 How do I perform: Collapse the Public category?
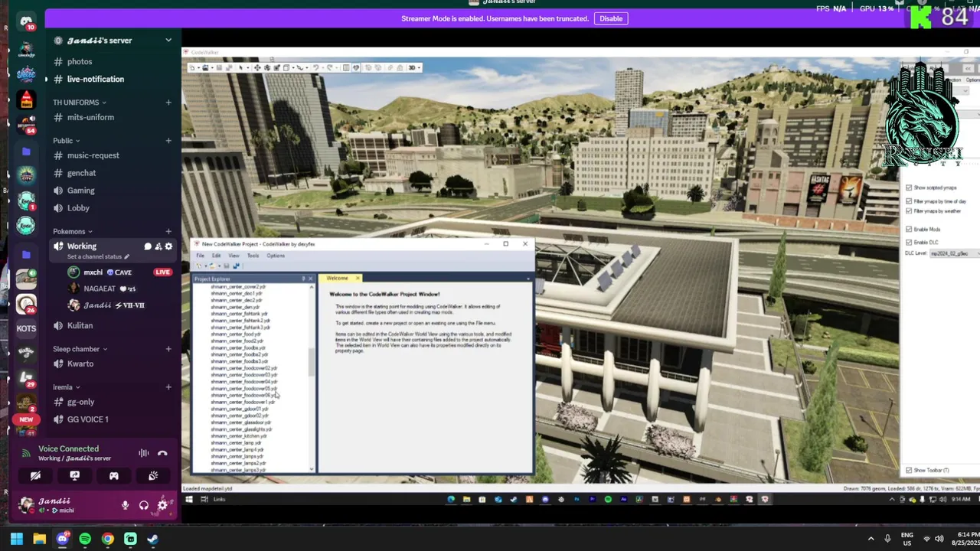(x=67, y=141)
